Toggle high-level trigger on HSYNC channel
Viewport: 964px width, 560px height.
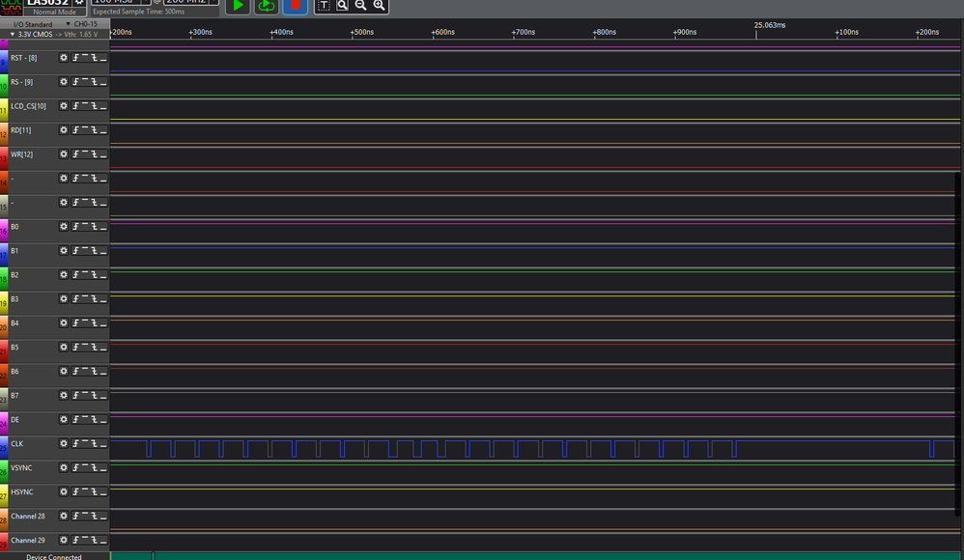[85, 491]
